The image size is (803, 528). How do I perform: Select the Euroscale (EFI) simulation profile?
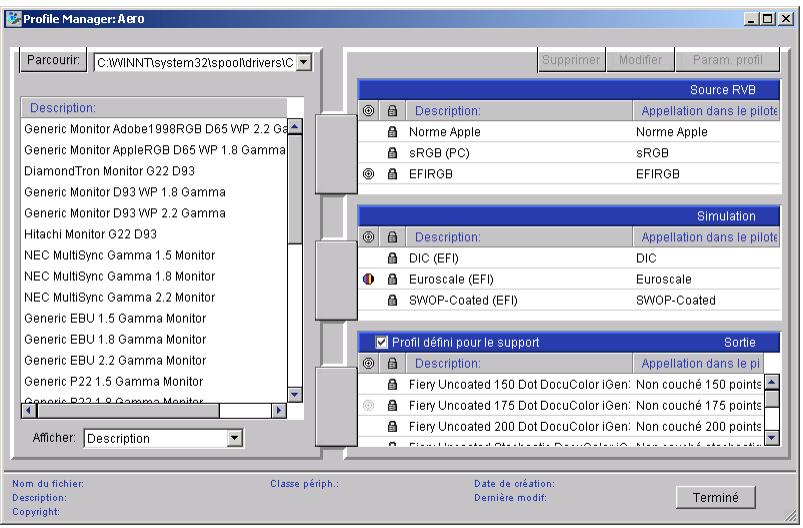569,279
